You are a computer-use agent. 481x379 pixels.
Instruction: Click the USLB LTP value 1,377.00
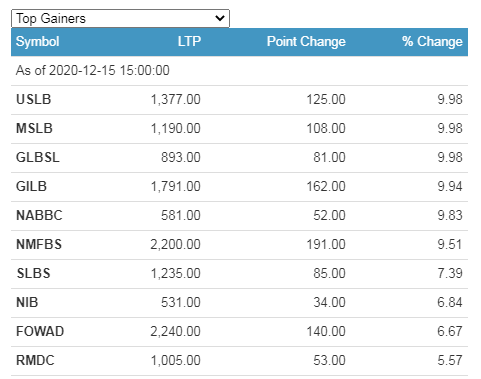(x=176, y=99)
